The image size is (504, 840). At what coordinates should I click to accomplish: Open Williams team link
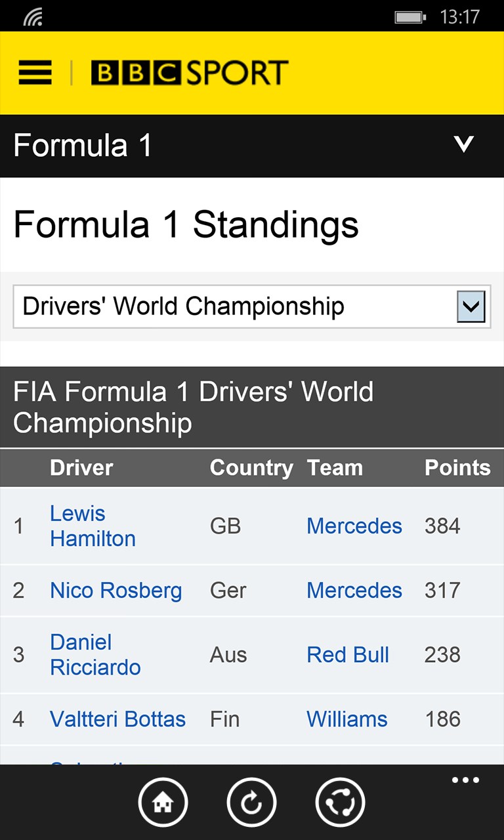[346, 719]
